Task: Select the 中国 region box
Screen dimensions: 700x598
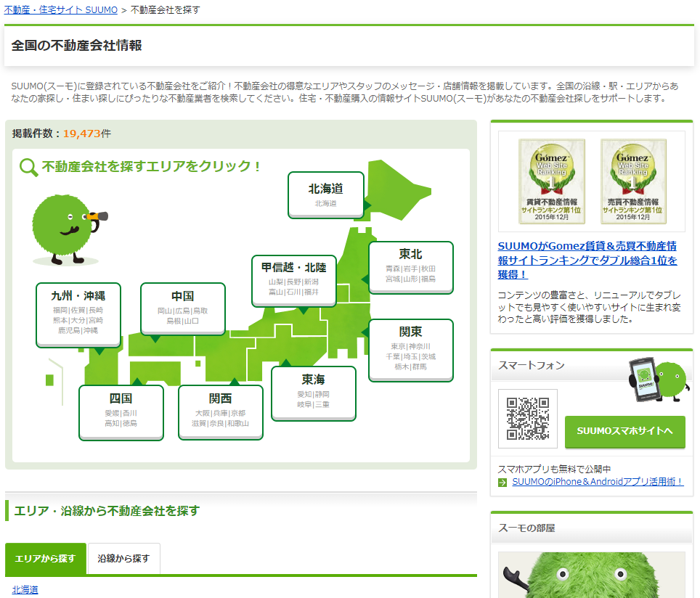Action: [182, 309]
